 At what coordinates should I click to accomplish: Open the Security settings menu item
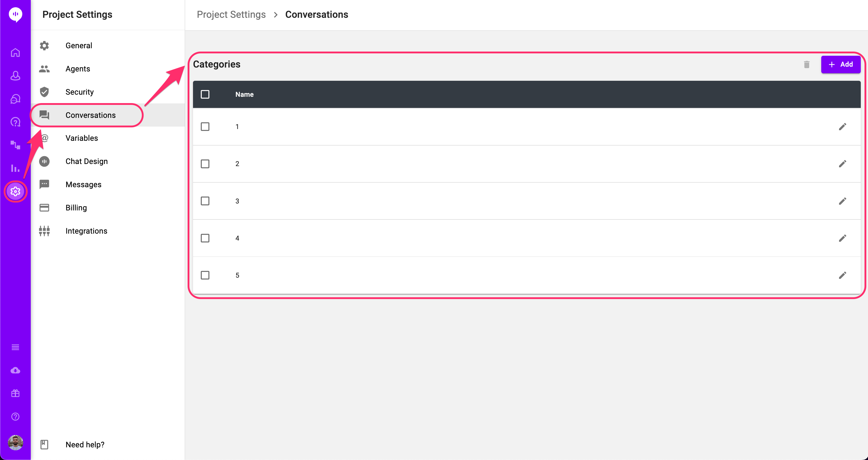pos(80,92)
